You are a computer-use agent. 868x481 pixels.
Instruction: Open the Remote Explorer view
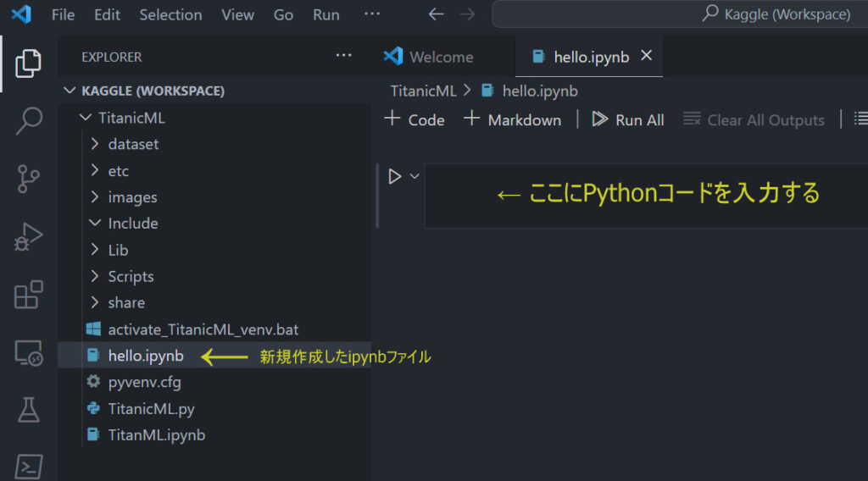(x=29, y=353)
